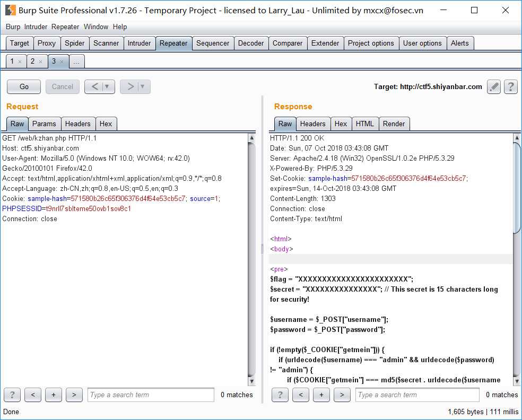Viewport: 522px width, 420px height.
Task: Show the request Hex view
Action: coord(106,124)
